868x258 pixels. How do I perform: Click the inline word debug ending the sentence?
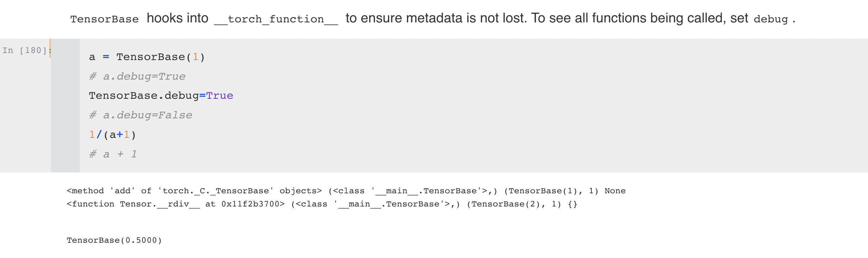[x=771, y=19]
